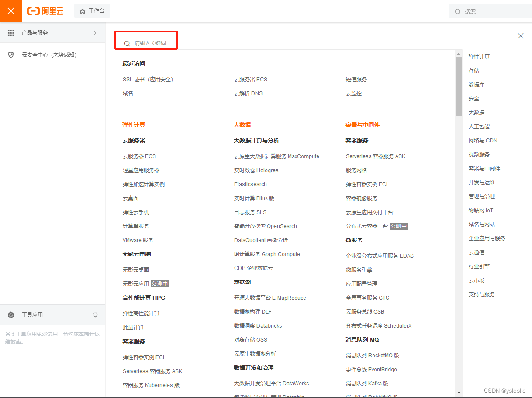Open 云桌面 product
532x398 pixels.
coord(131,198)
